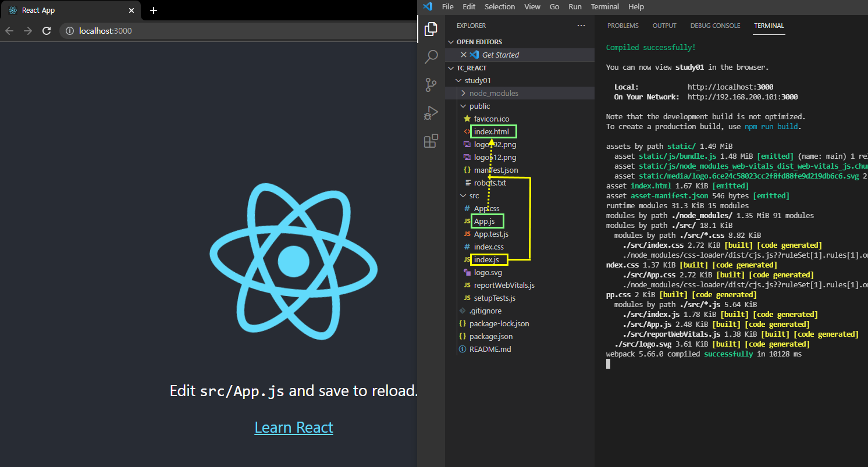Open the Run menu
Viewport: 868px width, 467px height.
(575, 6)
